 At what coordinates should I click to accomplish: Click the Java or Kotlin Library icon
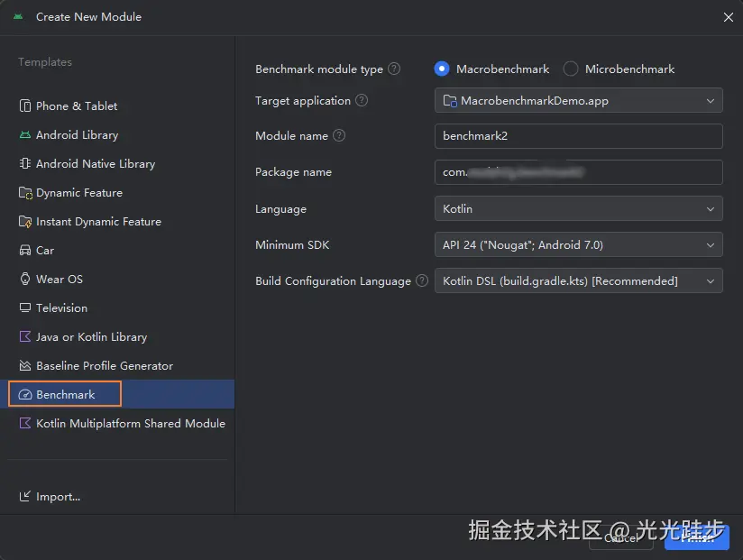(x=25, y=337)
